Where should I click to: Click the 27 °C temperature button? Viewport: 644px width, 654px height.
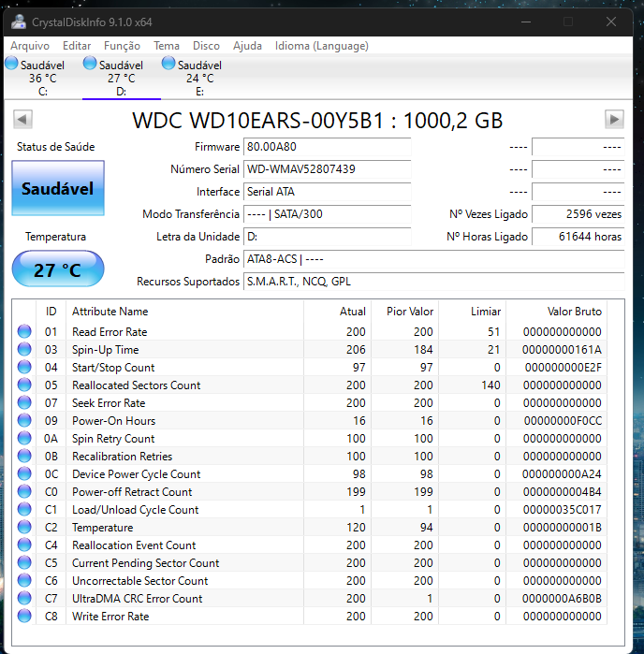58,269
